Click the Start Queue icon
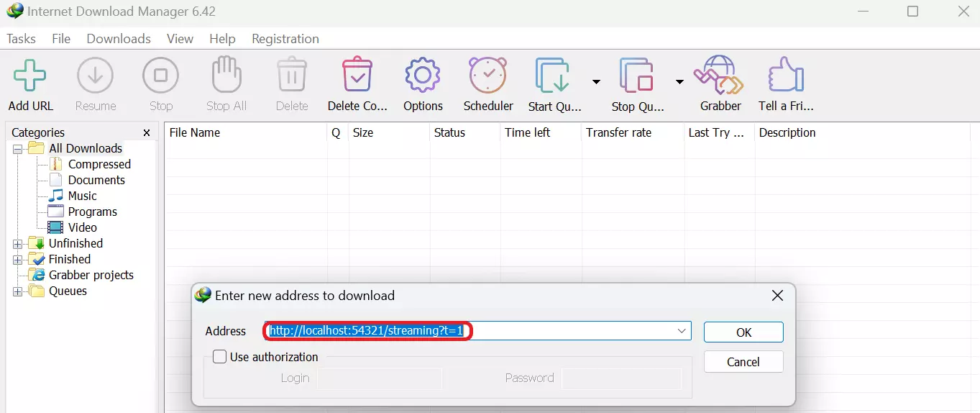Image resolution: width=980 pixels, height=413 pixels. pyautogui.click(x=554, y=76)
